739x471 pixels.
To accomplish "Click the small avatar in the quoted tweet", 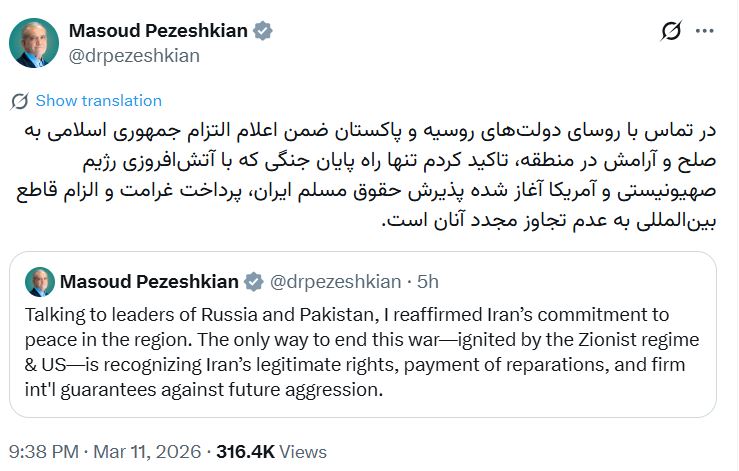I will pyautogui.click(x=39, y=281).
